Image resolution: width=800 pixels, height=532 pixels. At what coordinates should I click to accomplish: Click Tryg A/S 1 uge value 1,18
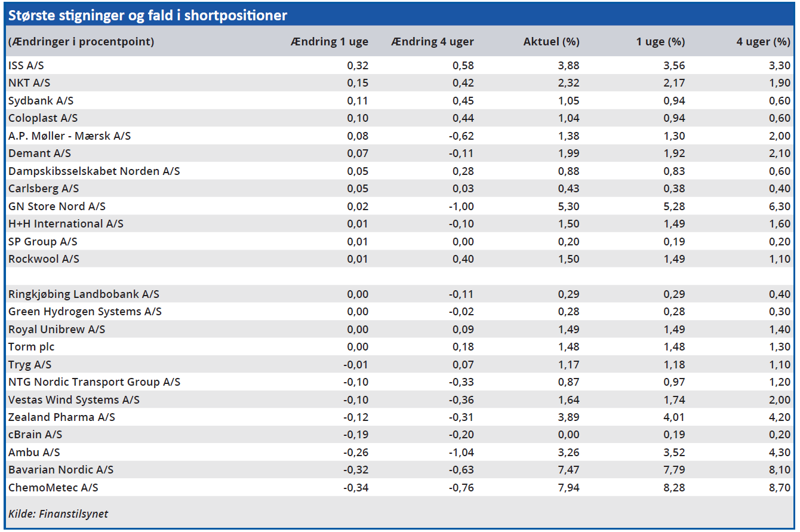click(x=674, y=365)
